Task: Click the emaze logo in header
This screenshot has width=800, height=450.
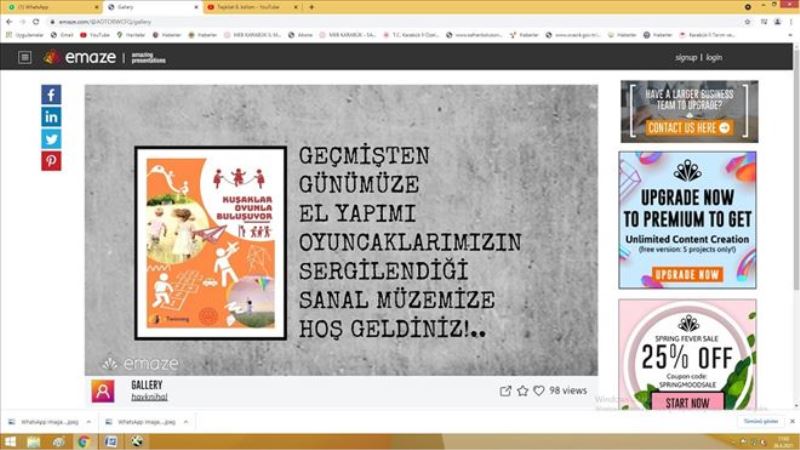Action: click(x=81, y=58)
